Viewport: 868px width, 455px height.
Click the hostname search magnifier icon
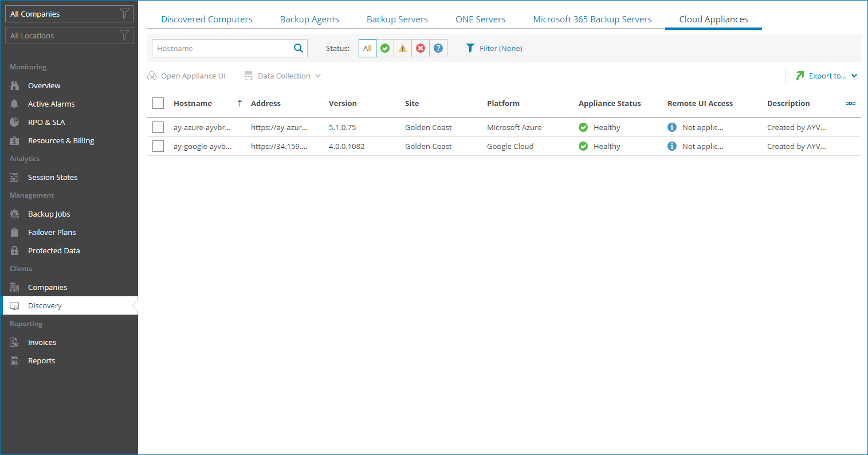[x=297, y=48]
